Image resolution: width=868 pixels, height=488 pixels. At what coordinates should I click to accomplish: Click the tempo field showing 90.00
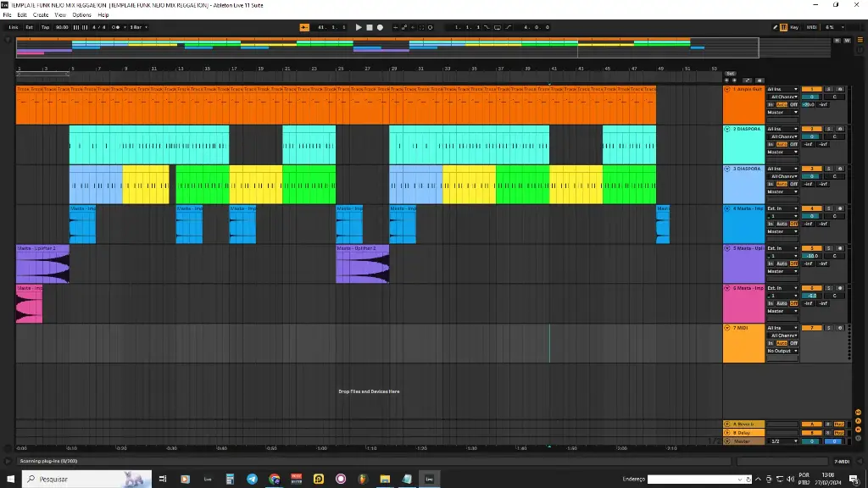[x=62, y=27]
